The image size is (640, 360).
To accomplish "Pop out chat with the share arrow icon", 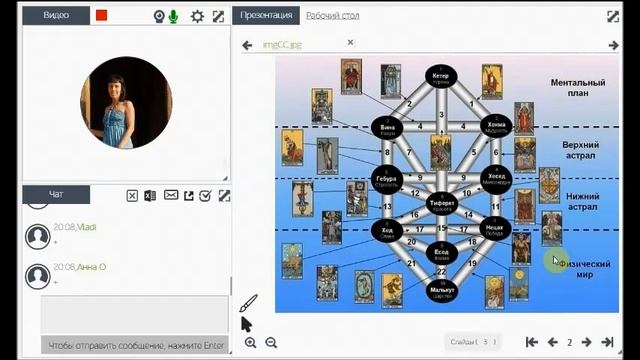I will coord(189,196).
